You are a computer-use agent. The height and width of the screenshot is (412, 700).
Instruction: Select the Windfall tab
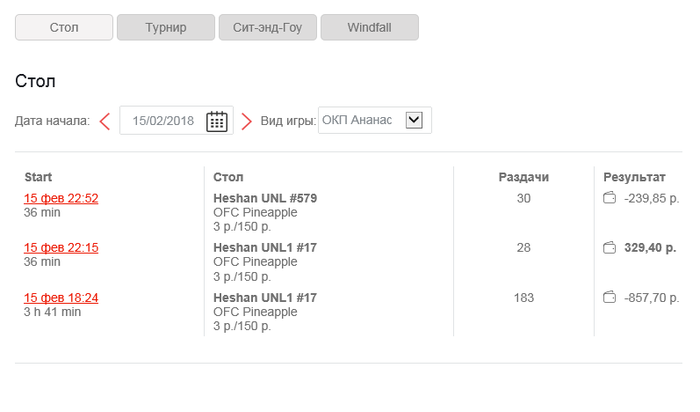click(x=369, y=27)
